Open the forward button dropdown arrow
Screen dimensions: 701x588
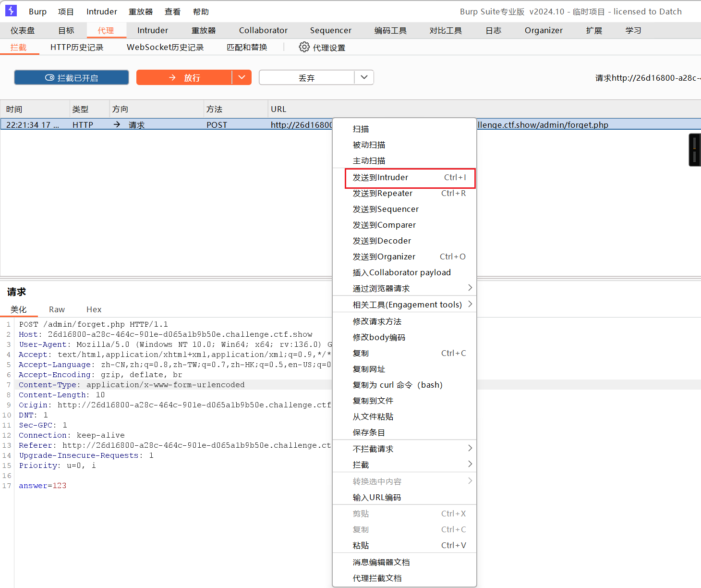pos(242,77)
